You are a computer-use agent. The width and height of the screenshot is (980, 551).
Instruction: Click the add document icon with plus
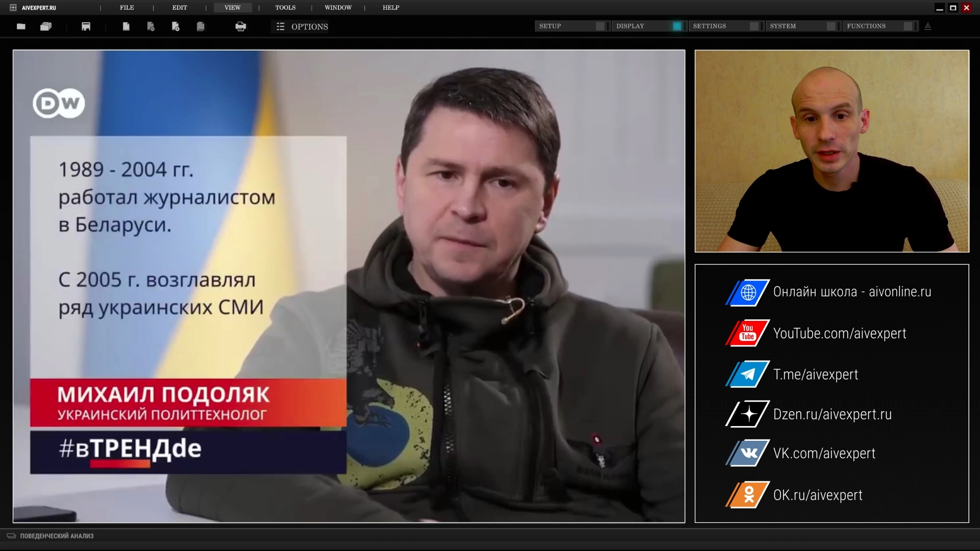pyautogui.click(x=176, y=27)
